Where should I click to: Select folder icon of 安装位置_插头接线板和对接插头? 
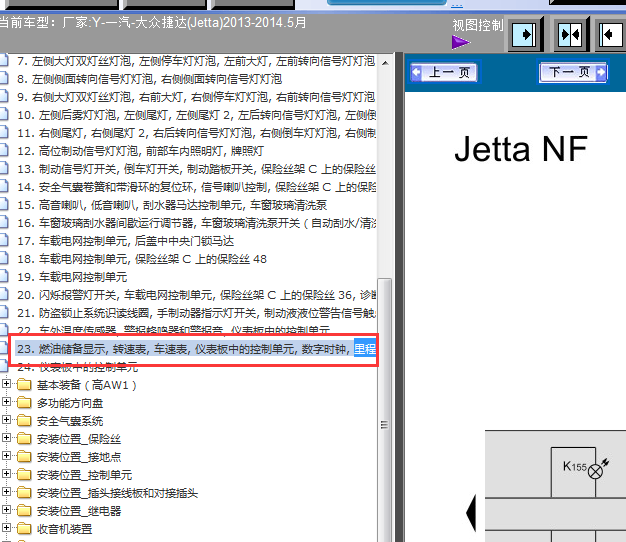[x=24, y=493]
